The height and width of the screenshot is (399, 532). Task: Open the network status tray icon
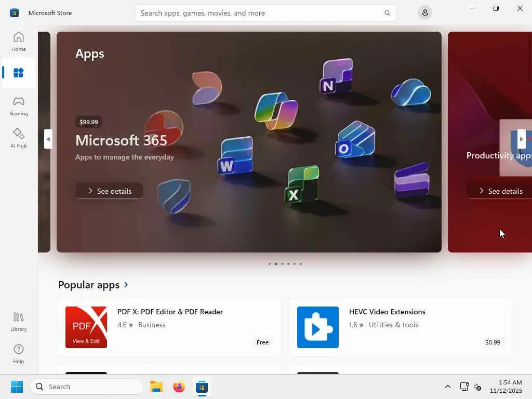point(464,387)
